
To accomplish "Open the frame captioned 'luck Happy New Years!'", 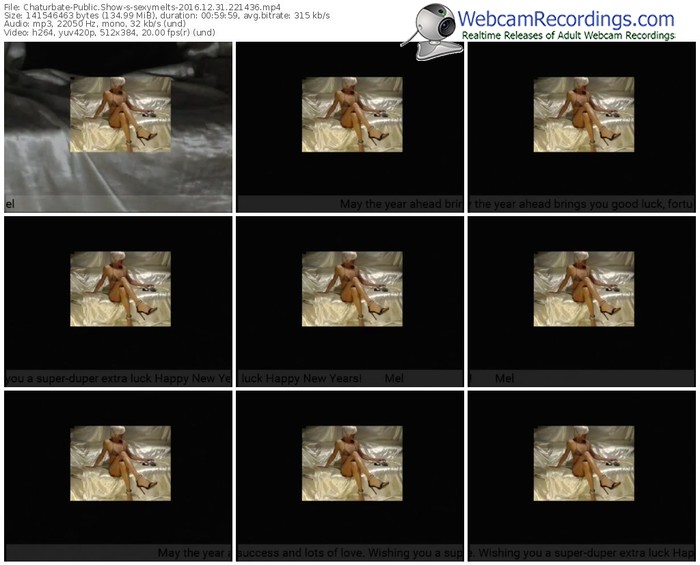I will click(350, 302).
